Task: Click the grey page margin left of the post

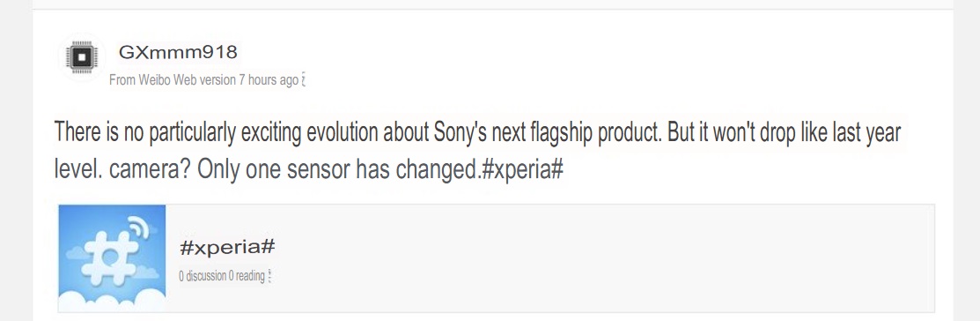Action: [16, 160]
